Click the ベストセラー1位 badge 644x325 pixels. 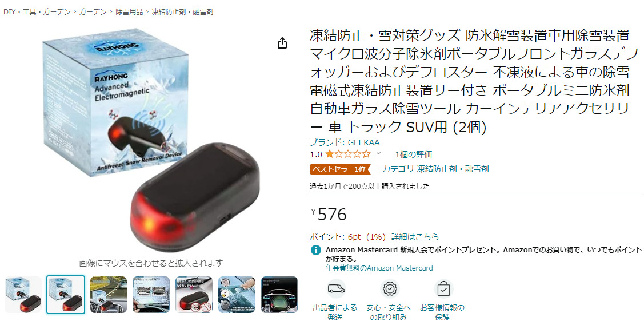click(340, 169)
